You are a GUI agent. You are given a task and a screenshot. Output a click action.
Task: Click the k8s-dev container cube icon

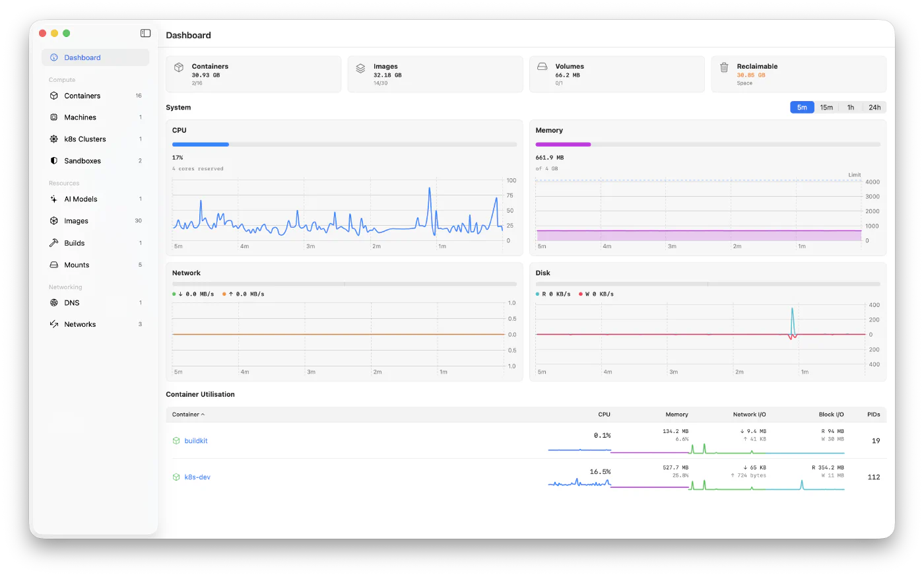coord(176,477)
